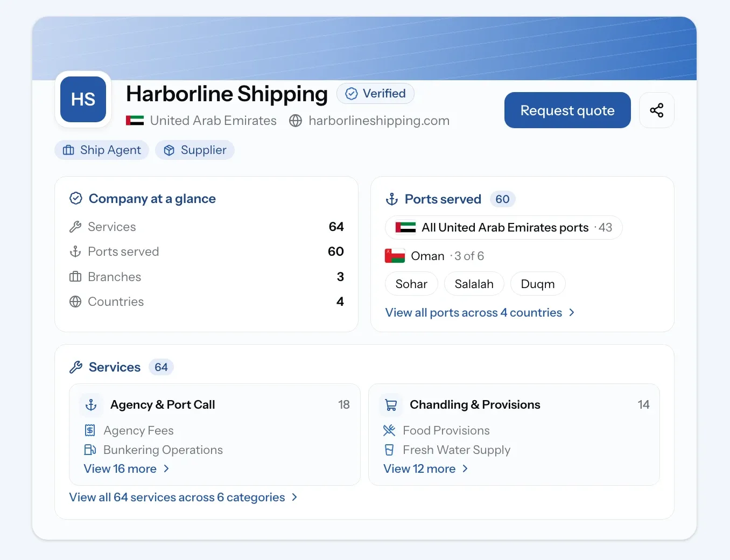
Task: Click the Request quote button
Action: 567,110
